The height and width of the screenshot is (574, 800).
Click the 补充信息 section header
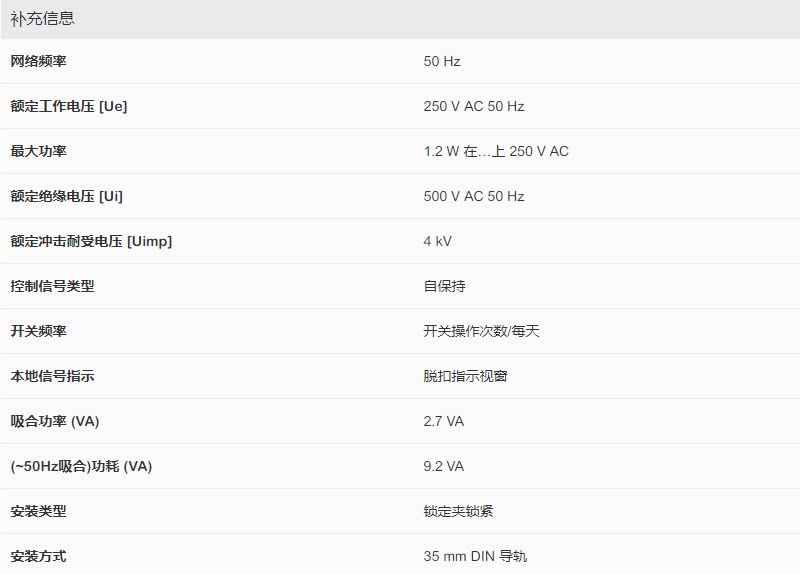pyautogui.click(x=42, y=18)
